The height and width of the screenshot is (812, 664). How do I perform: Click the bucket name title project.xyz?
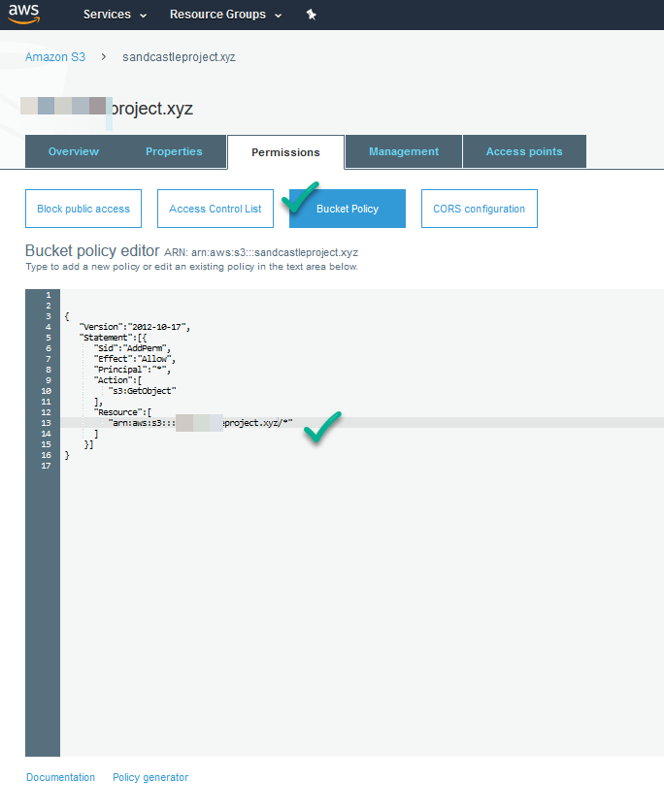tap(151, 109)
